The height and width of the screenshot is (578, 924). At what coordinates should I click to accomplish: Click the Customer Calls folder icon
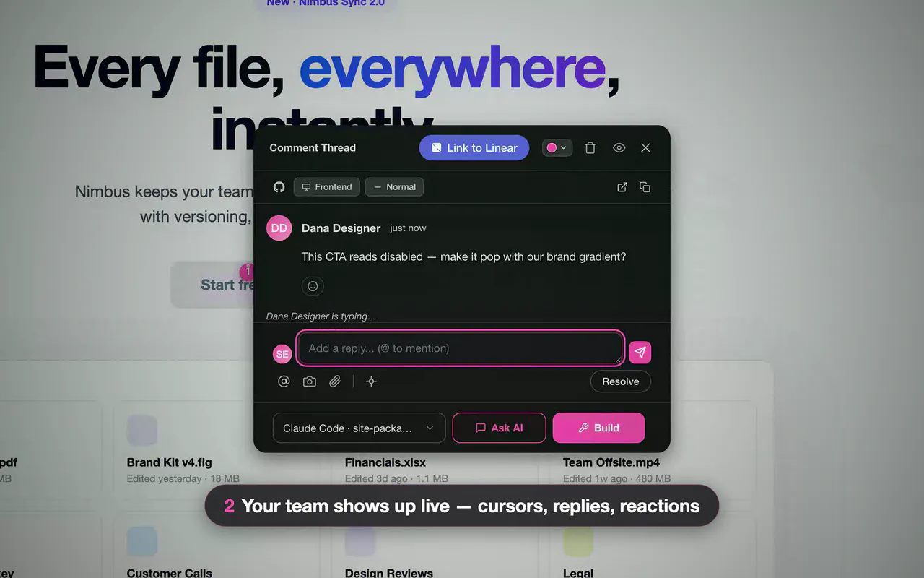pos(142,541)
